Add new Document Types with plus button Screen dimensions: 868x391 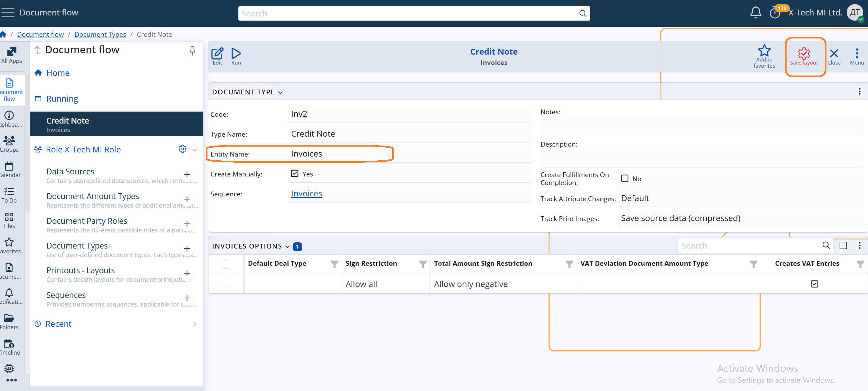point(187,249)
